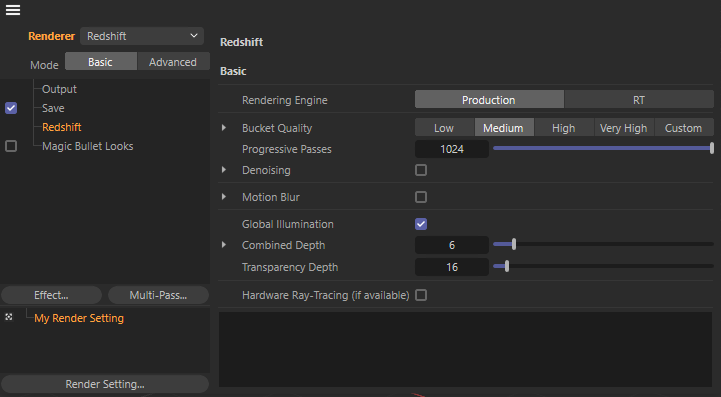721x397 pixels.
Task: Enable the Denoising checkbox
Action: click(421, 170)
